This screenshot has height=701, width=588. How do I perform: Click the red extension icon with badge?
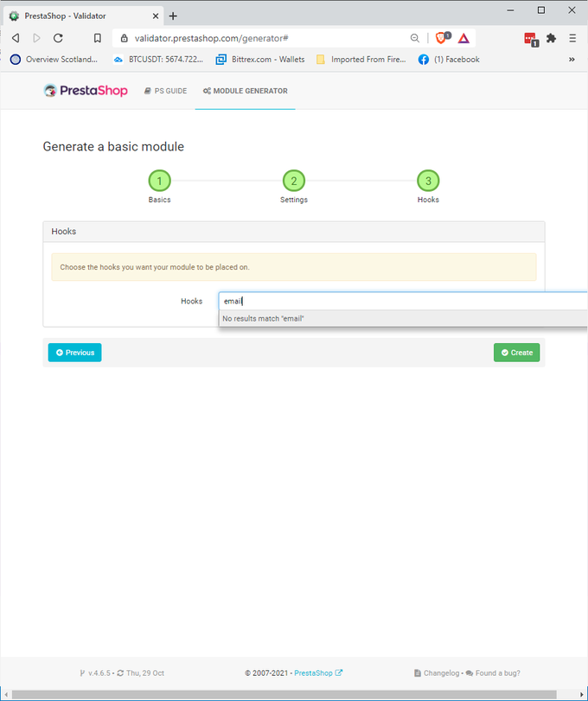point(531,40)
